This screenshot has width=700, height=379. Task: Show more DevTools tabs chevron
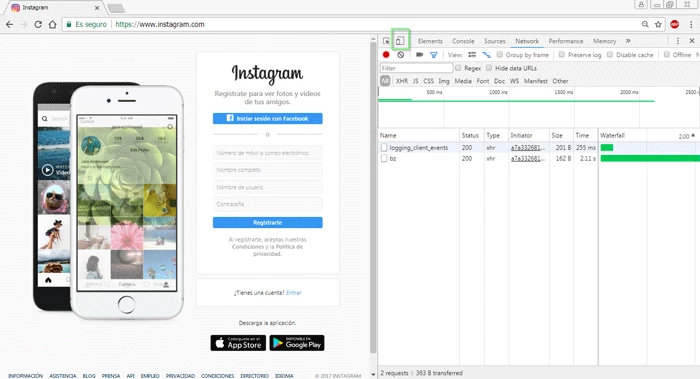pos(628,41)
